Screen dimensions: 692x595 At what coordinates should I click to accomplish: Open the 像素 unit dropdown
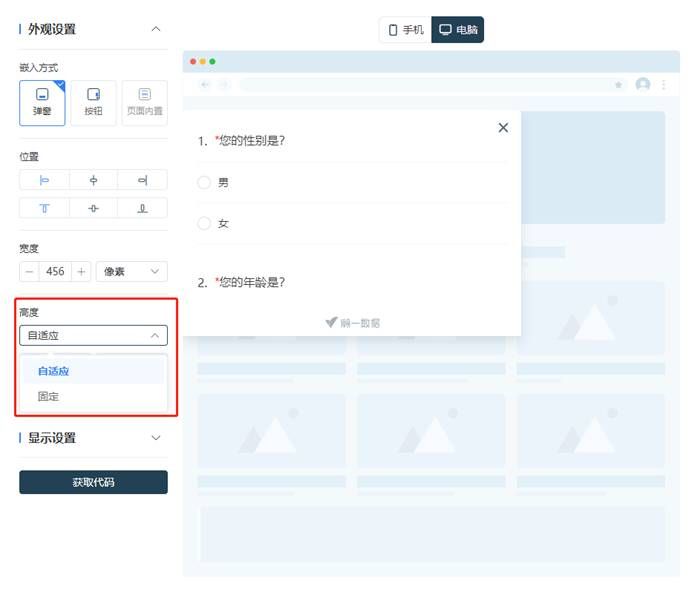coord(132,271)
